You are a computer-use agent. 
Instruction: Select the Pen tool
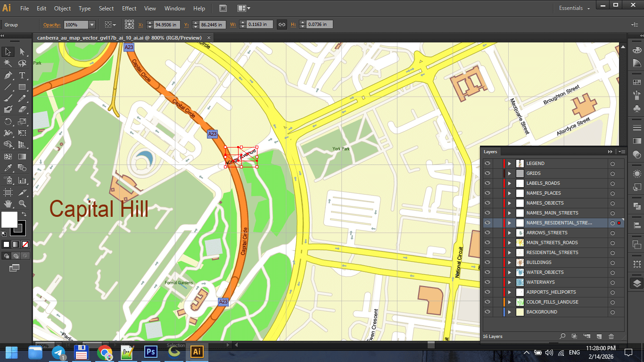8,75
